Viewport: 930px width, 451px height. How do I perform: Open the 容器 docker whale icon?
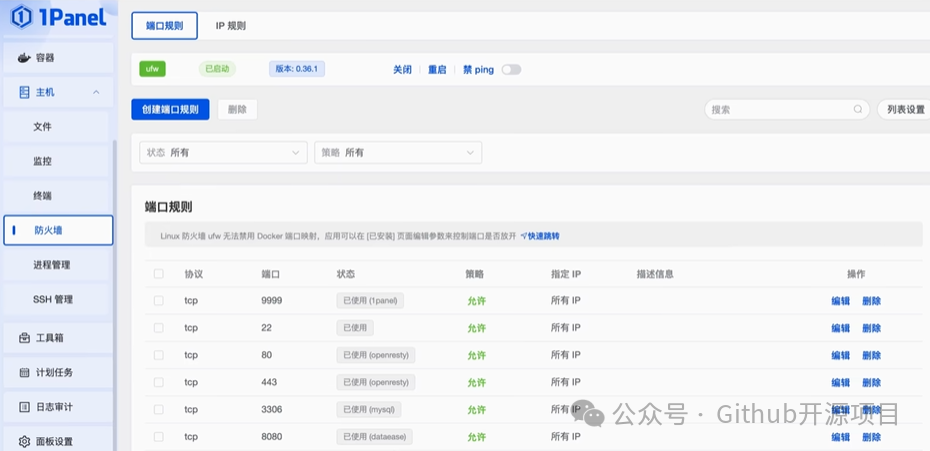click(x=24, y=58)
